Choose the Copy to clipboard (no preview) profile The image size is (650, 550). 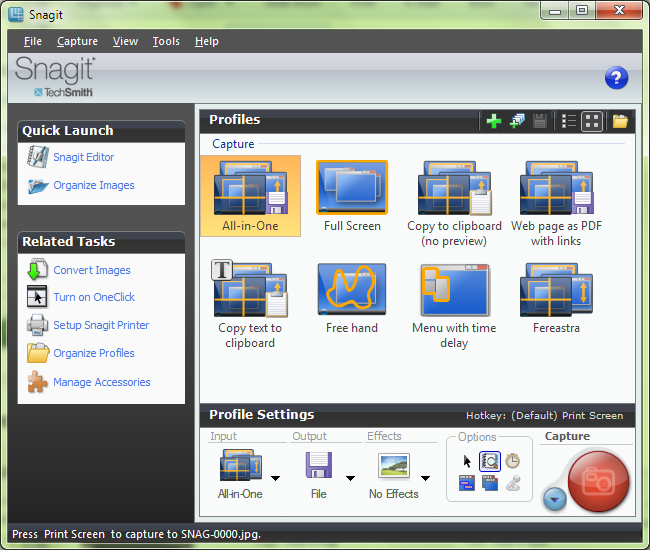click(x=454, y=204)
